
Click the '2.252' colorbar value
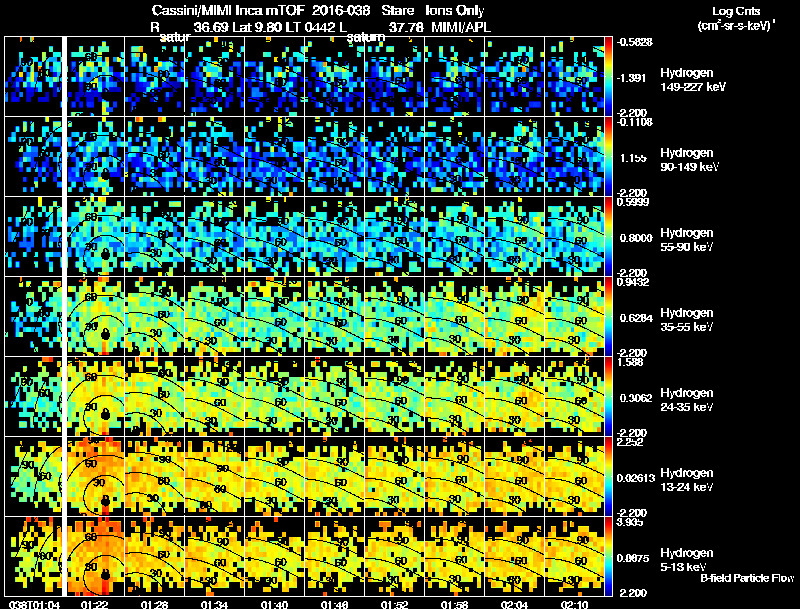click(630, 442)
